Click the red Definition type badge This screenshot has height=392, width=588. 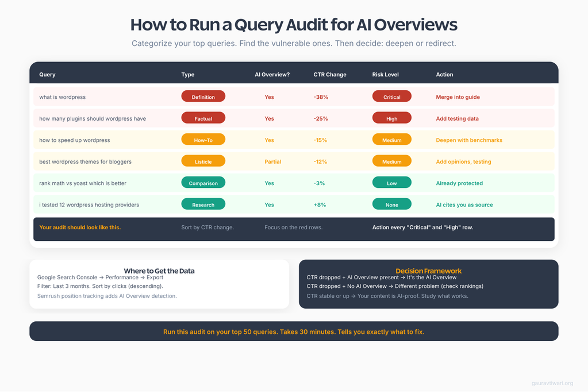point(203,97)
